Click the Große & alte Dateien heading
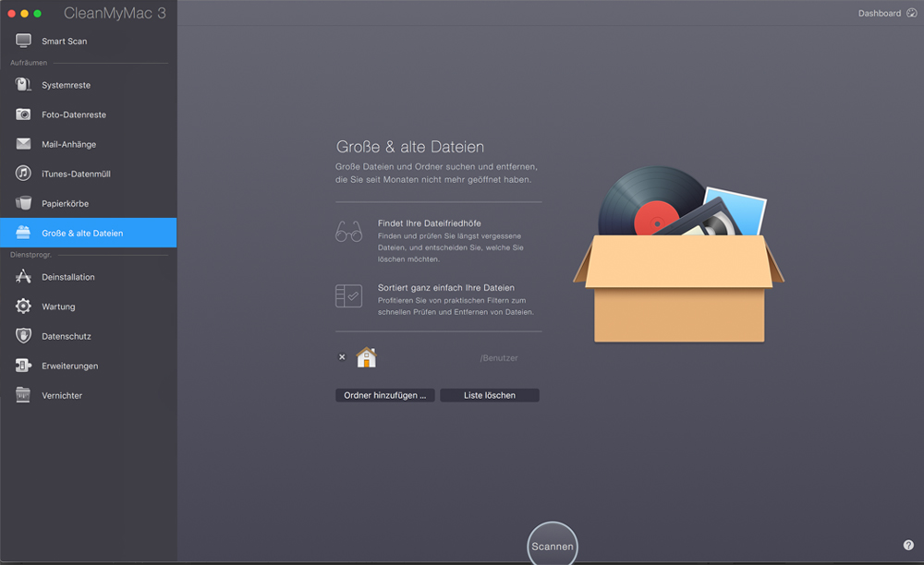The height and width of the screenshot is (565, 924). pyautogui.click(x=410, y=147)
